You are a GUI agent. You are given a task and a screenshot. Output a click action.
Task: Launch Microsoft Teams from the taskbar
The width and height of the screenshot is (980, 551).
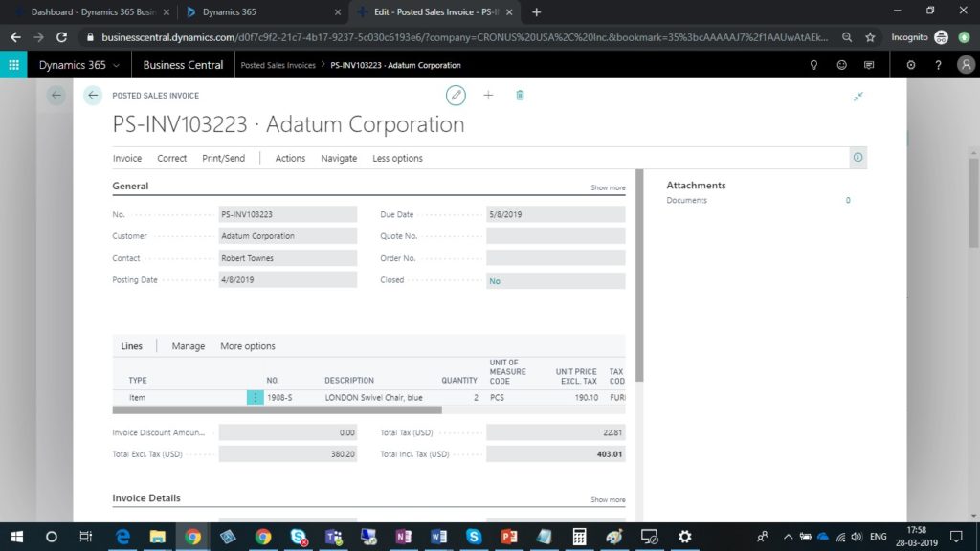334,537
